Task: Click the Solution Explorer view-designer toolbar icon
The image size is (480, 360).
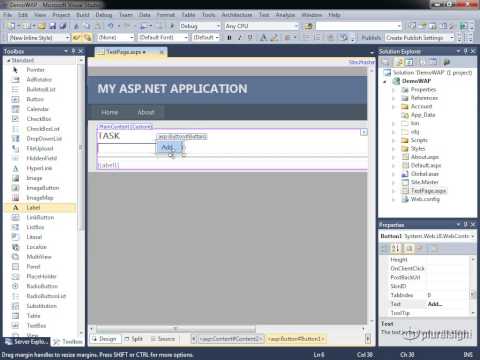Action: click(x=432, y=62)
